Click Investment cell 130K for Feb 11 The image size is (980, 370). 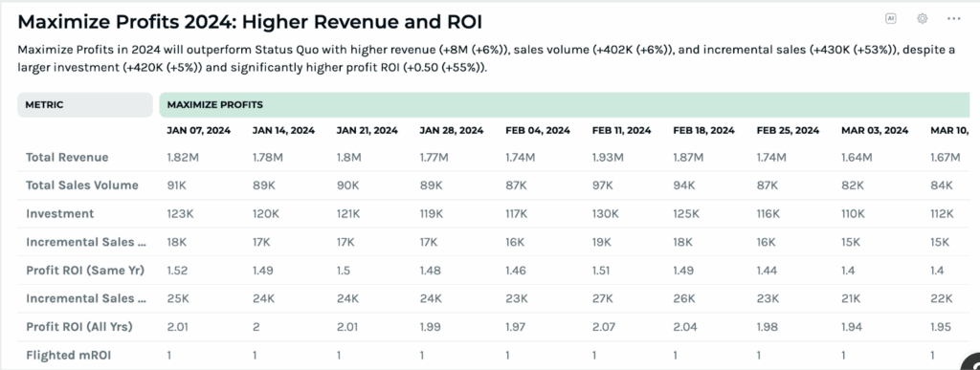[x=606, y=214]
